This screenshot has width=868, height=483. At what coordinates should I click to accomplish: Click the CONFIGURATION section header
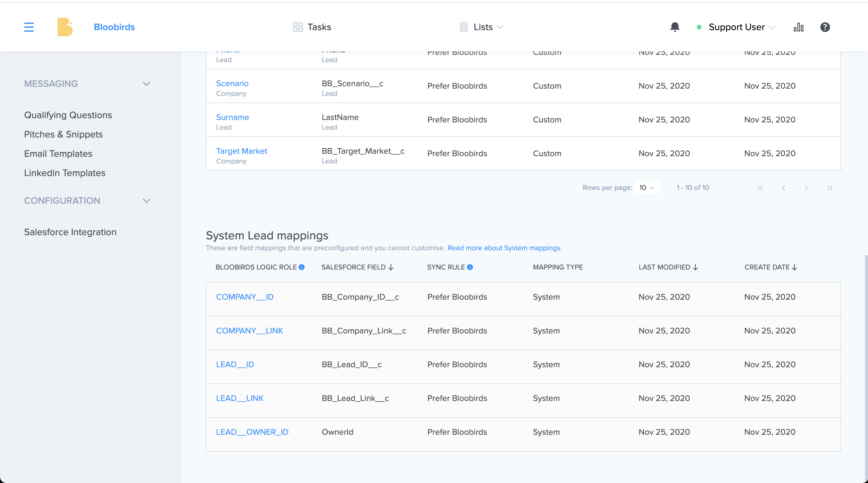(x=62, y=200)
